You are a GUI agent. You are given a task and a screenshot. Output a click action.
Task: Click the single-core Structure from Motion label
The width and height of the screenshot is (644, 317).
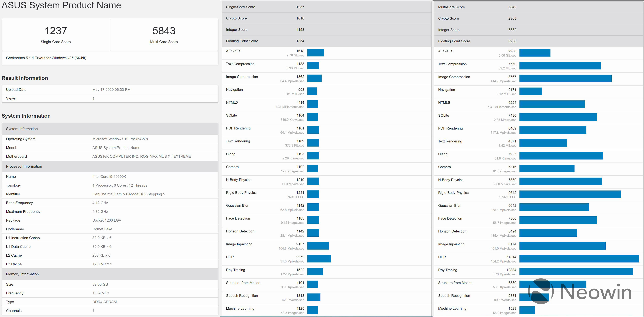pyautogui.click(x=243, y=283)
